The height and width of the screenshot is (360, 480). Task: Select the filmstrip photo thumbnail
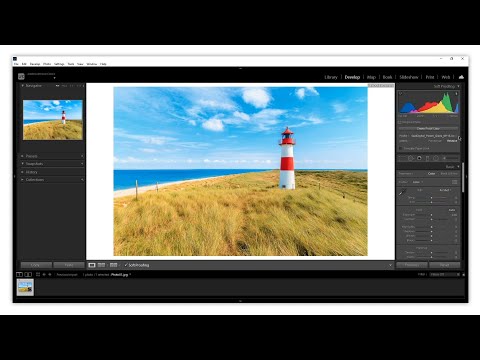click(25, 287)
